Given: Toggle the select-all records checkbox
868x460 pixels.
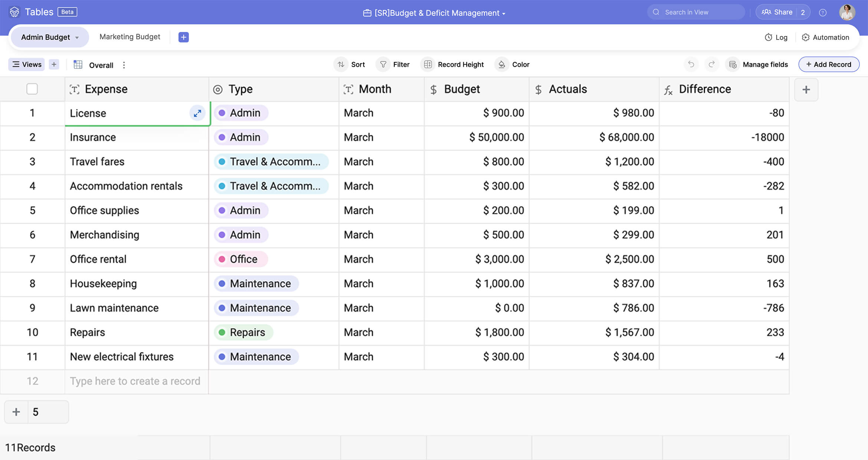Looking at the screenshot, I should (x=32, y=89).
